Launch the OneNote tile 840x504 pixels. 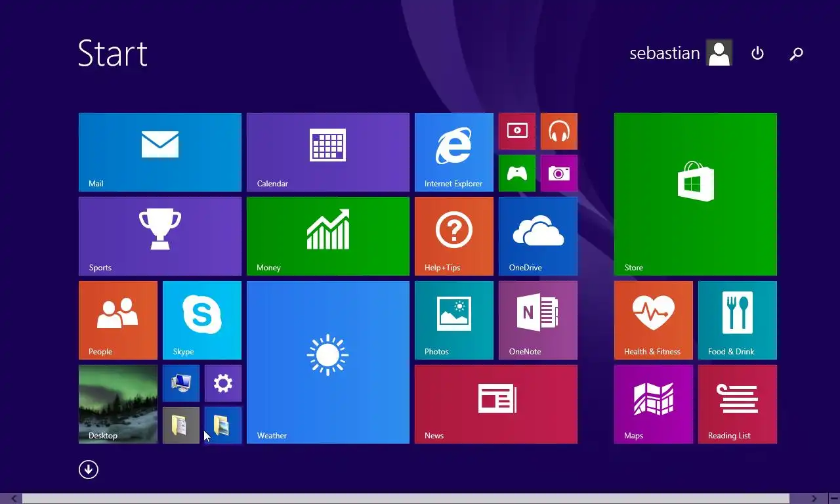(x=538, y=320)
